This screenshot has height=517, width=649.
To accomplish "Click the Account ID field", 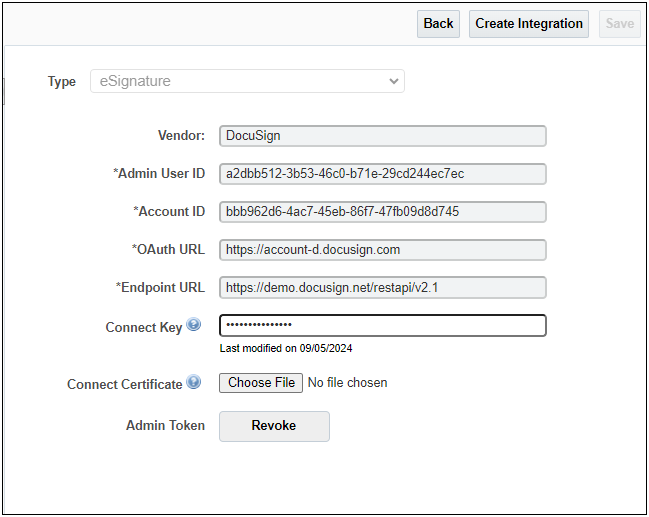I will click(x=383, y=212).
